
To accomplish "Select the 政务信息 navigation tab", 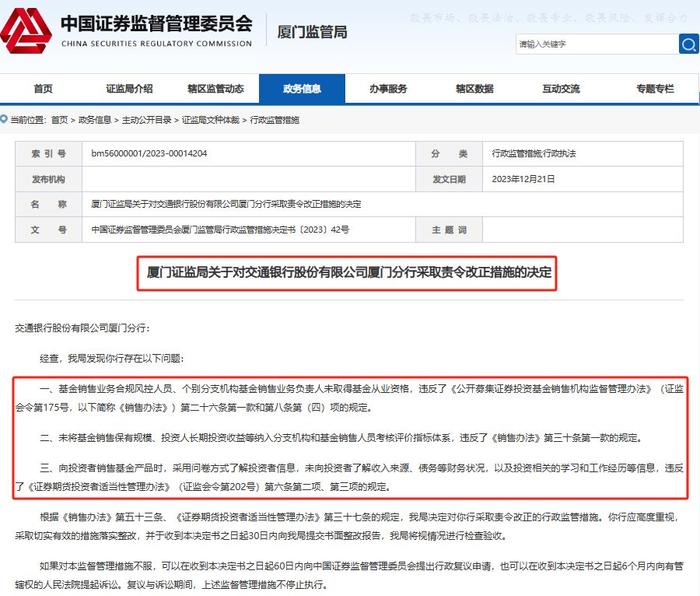I will [x=302, y=89].
